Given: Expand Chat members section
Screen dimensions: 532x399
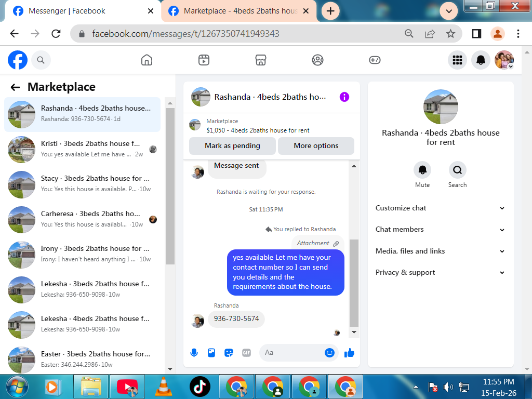Looking at the screenshot, I should (441, 230).
